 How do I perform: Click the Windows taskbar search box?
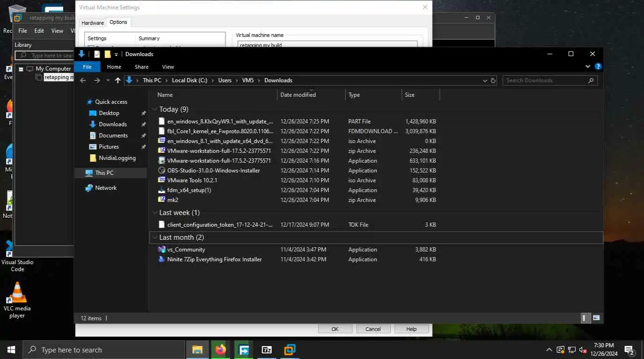point(104,350)
